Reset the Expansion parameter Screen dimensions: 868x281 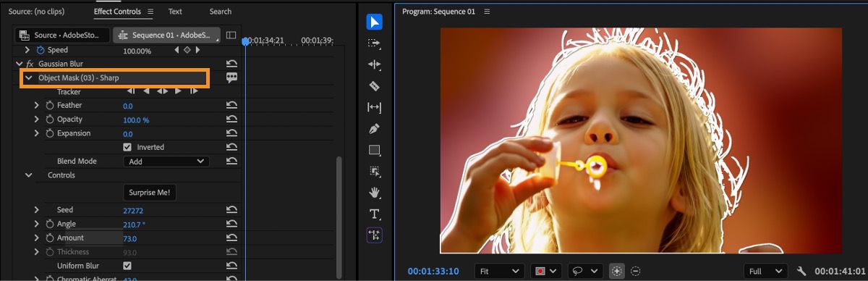[x=231, y=133]
